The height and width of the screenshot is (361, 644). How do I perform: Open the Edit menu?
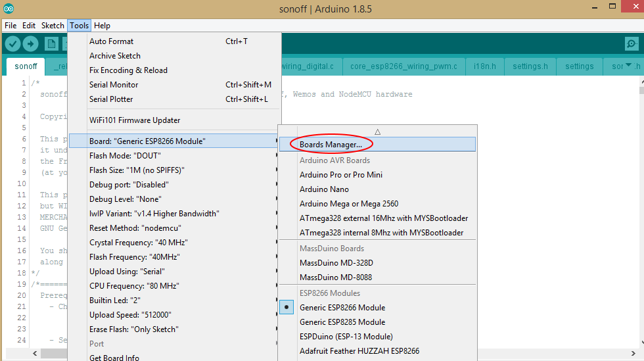coord(29,26)
